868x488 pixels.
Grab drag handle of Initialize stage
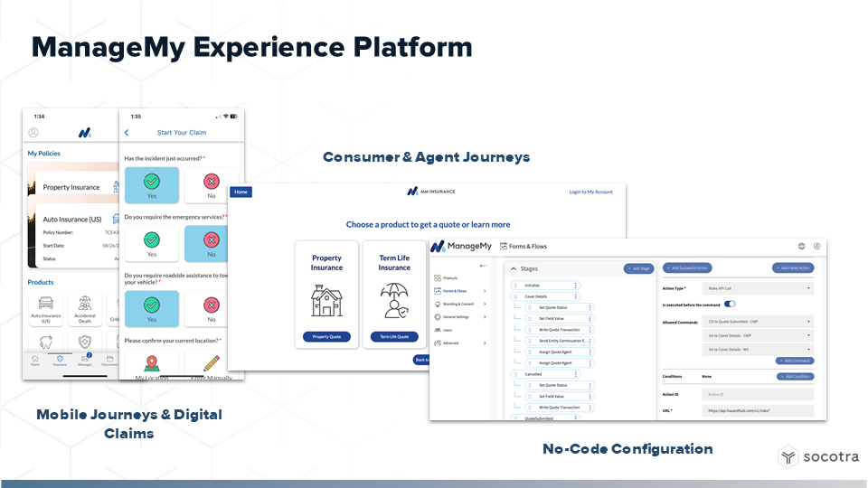[x=515, y=286]
